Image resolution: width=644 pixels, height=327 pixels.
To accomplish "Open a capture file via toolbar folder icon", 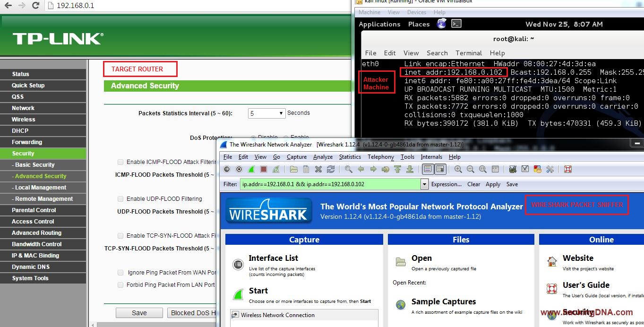I will pos(294,169).
